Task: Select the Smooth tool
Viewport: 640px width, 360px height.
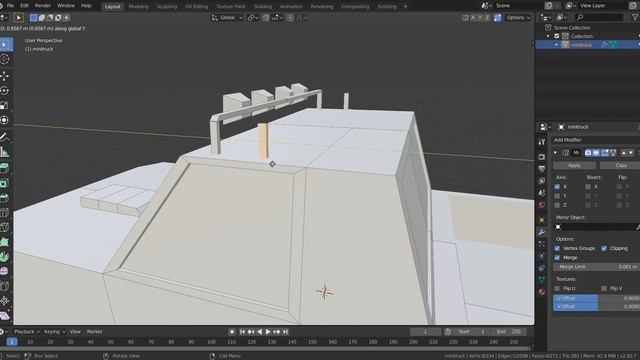Action: [5, 271]
